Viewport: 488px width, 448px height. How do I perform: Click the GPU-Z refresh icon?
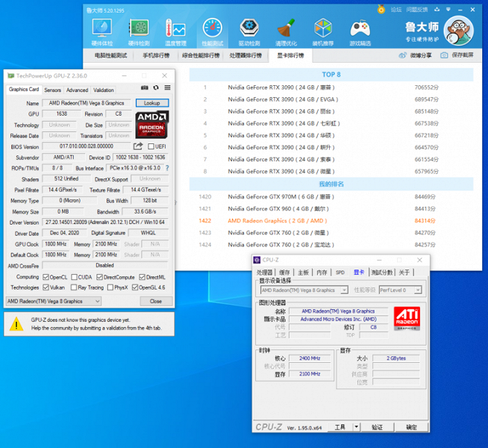pyautogui.click(x=155, y=89)
